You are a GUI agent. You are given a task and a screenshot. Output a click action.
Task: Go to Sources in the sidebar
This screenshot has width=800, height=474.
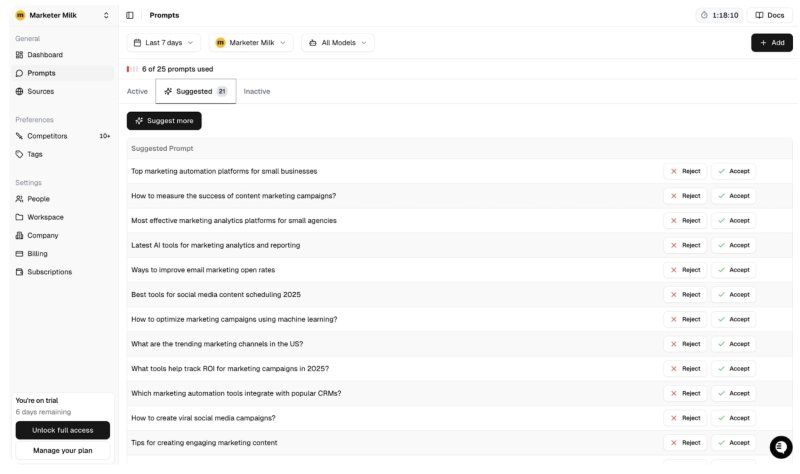[40, 91]
